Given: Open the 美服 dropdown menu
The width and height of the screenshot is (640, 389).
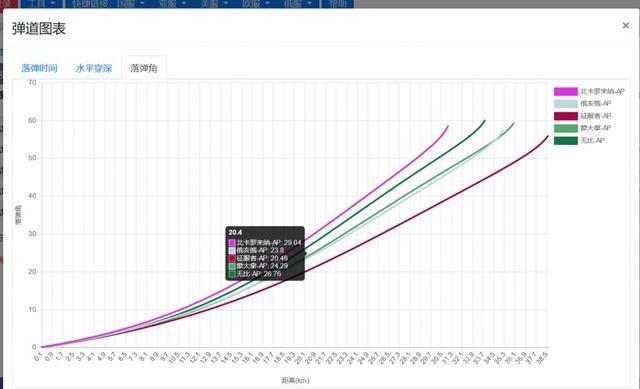Looking at the screenshot, I should [214, 4].
